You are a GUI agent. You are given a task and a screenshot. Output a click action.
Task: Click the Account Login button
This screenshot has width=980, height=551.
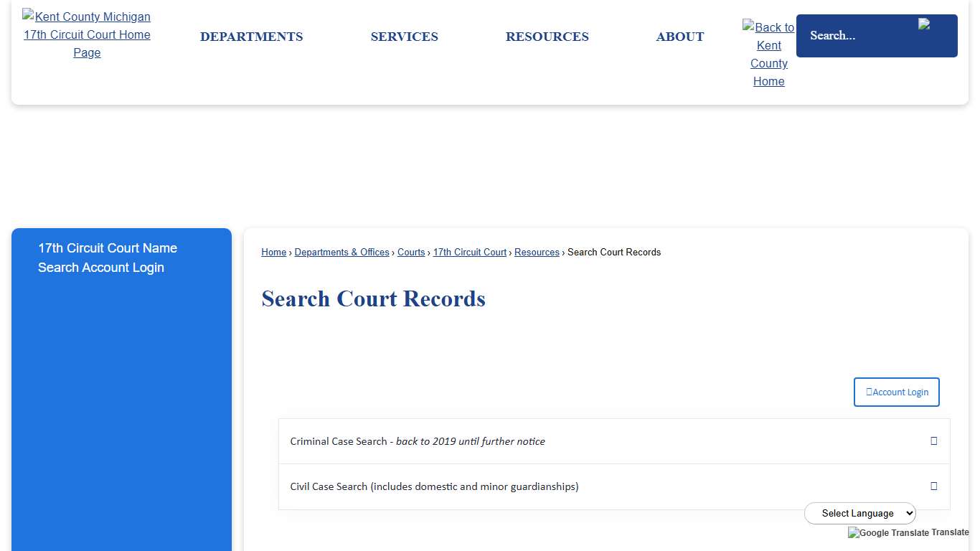tap(896, 392)
